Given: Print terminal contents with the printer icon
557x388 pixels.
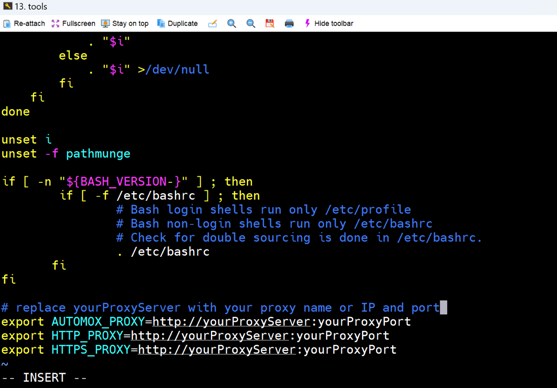Looking at the screenshot, I should coord(289,23).
